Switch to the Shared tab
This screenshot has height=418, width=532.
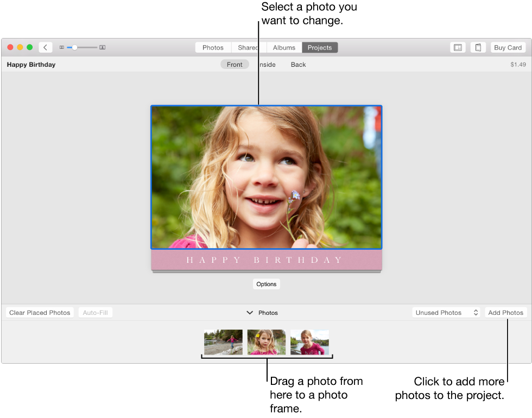click(x=248, y=47)
